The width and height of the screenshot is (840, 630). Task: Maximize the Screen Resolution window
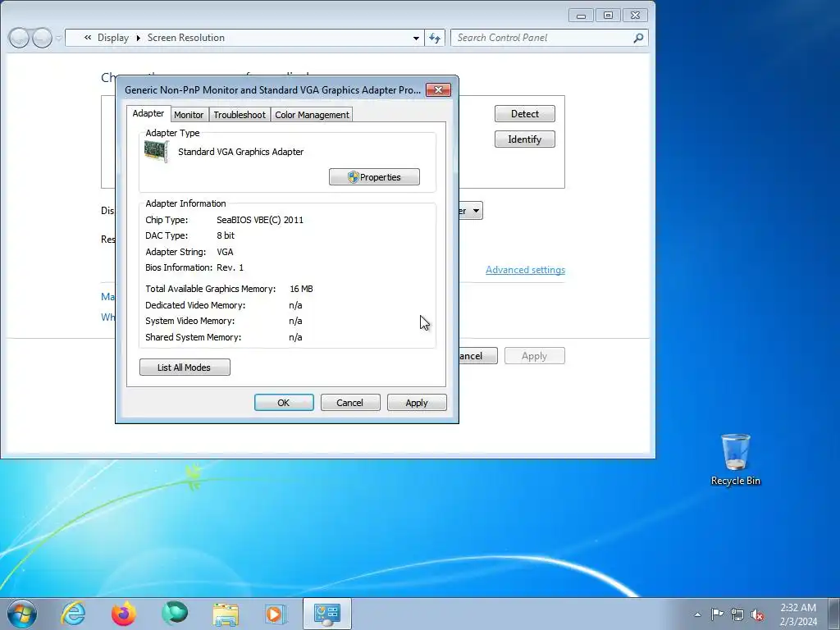pyautogui.click(x=608, y=16)
